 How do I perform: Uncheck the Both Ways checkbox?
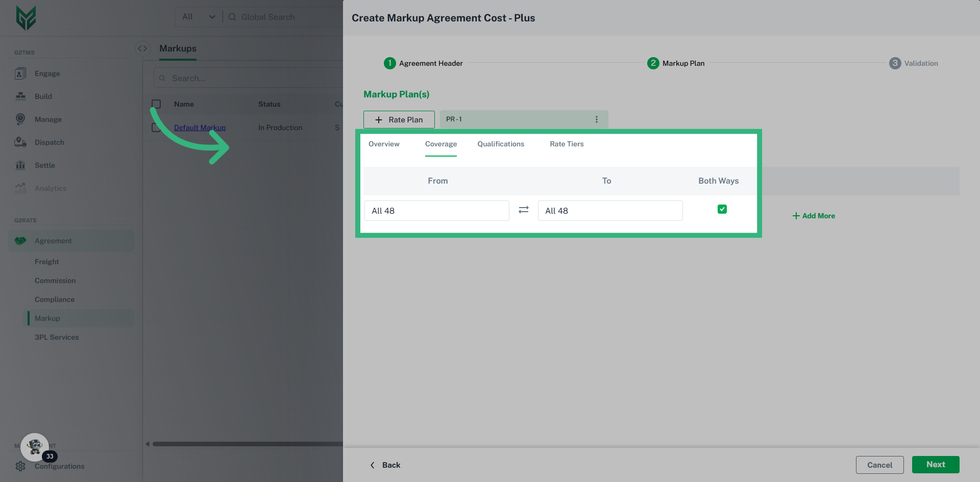[722, 209]
